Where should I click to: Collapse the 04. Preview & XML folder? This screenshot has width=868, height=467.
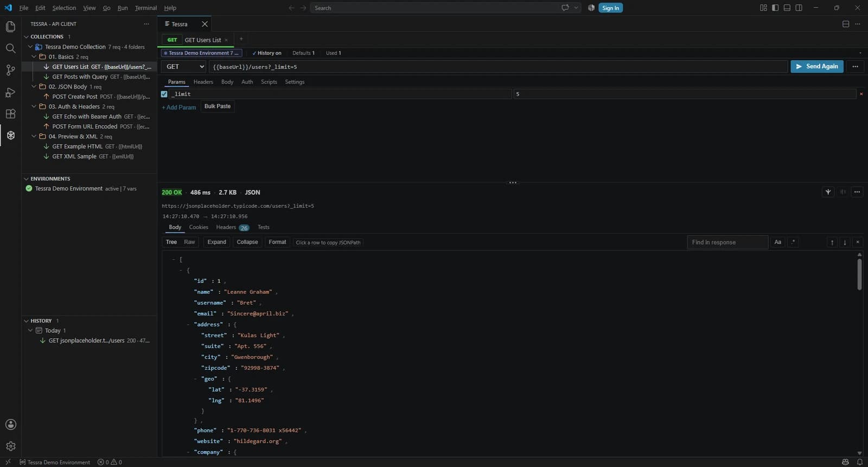tap(34, 136)
